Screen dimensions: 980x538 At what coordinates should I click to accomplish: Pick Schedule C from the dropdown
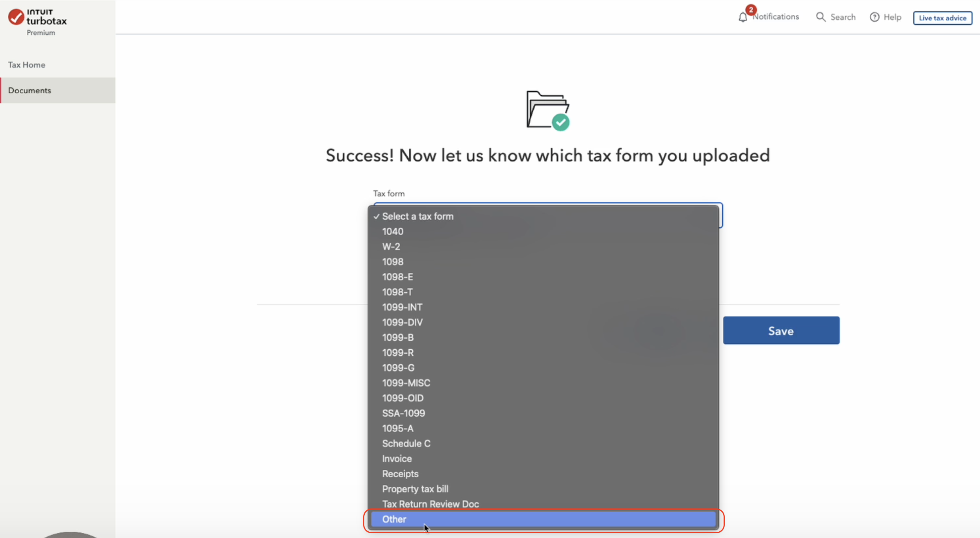[406, 443]
